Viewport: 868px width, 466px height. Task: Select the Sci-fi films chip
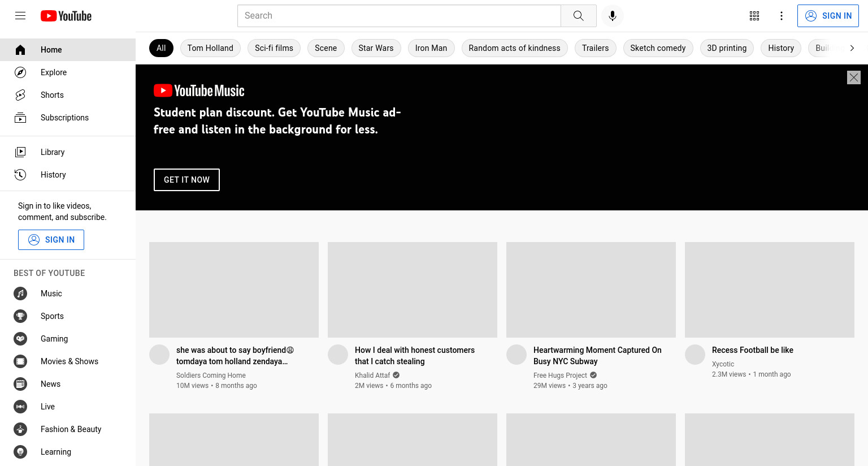(274, 48)
